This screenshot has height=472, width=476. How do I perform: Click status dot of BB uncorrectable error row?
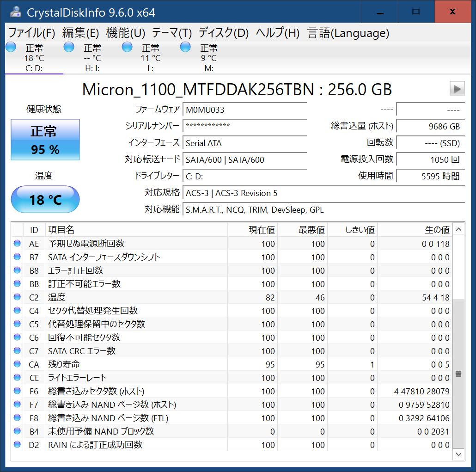click(x=17, y=283)
